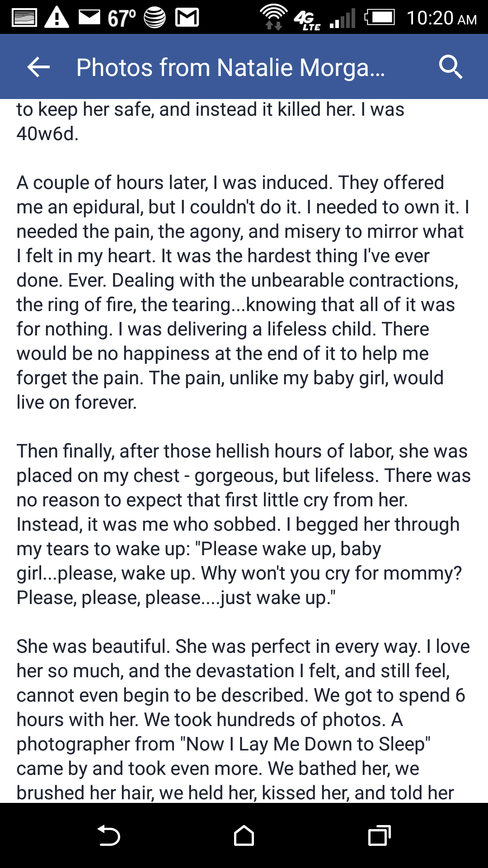Tap the Android home button
Screen dimensions: 488x868
[x=244, y=835]
